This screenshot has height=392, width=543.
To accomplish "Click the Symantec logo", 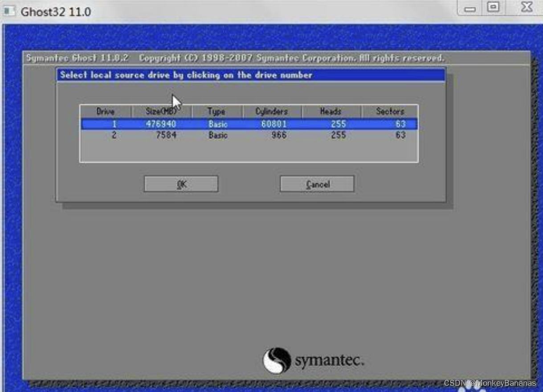I will coord(313,360).
